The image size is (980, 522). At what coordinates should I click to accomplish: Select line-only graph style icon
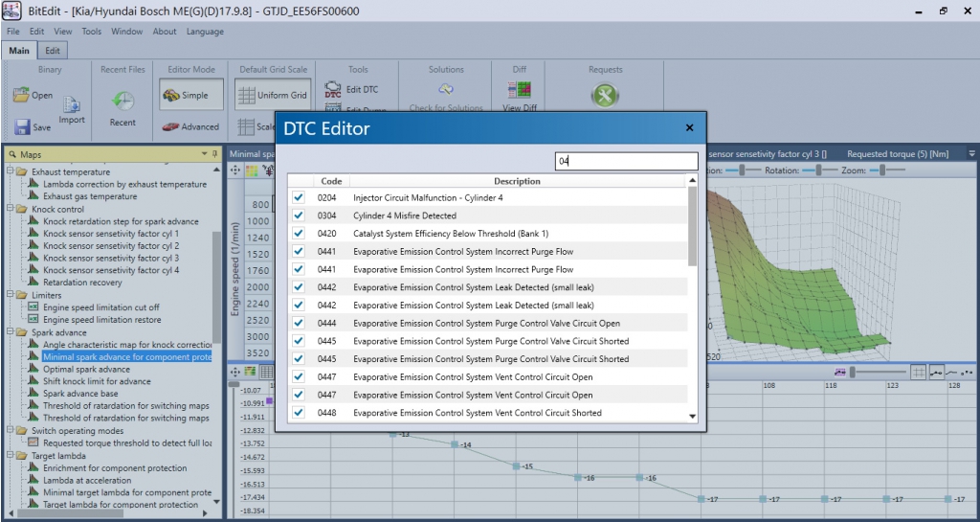pyautogui.click(x=950, y=372)
